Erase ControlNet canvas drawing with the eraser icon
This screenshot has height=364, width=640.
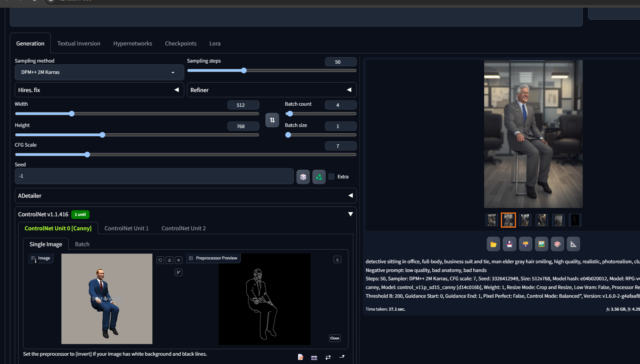point(169,260)
